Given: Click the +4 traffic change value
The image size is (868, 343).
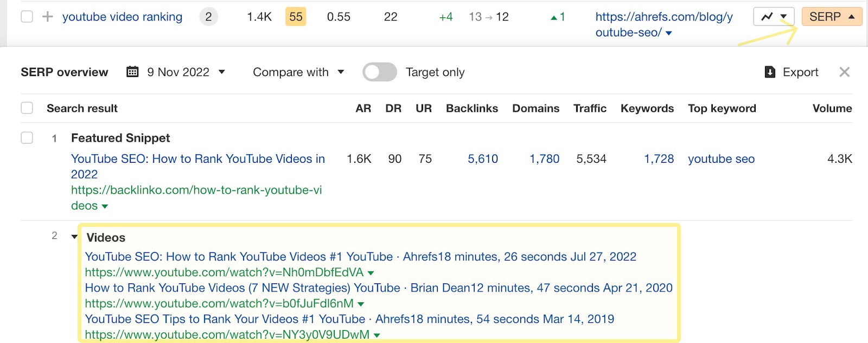Looking at the screenshot, I should (x=446, y=17).
